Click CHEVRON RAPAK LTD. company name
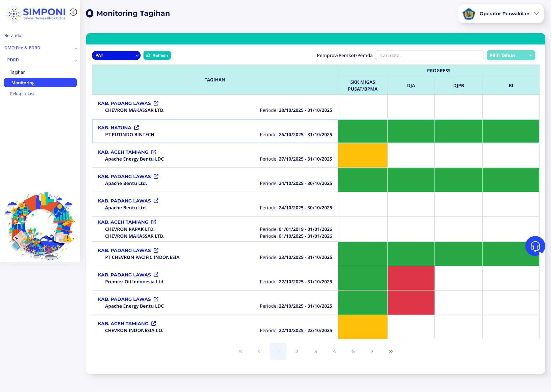Image resolution: width=551 pixels, height=392 pixels. [x=130, y=229]
